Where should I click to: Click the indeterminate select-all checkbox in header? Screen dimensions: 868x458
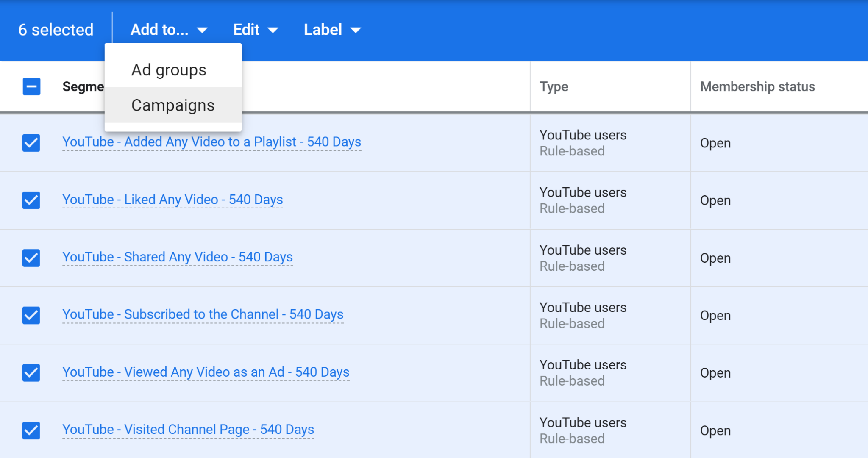pyautogui.click(x=31, y=86)
